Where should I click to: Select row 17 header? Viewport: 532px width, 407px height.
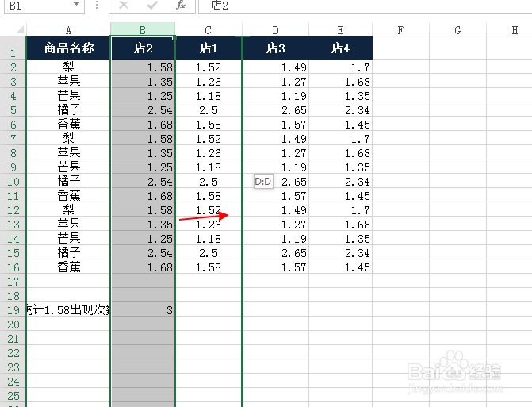click(13, 282)
